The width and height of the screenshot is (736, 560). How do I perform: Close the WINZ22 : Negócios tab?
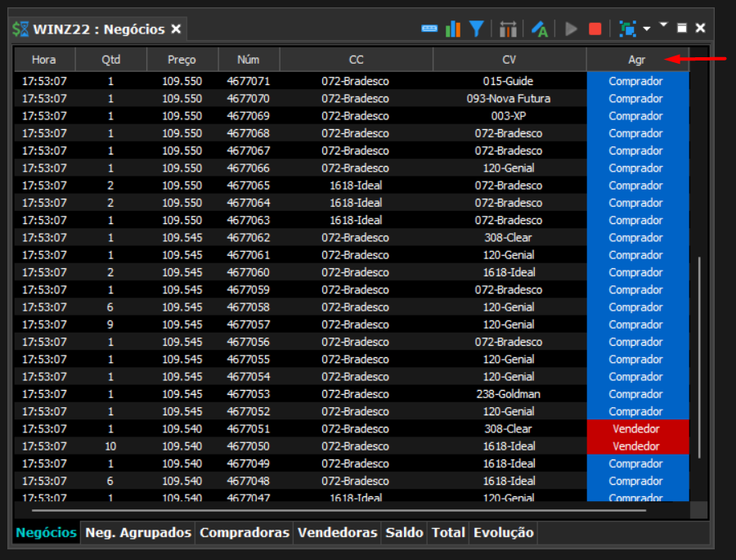coord(176,29)
